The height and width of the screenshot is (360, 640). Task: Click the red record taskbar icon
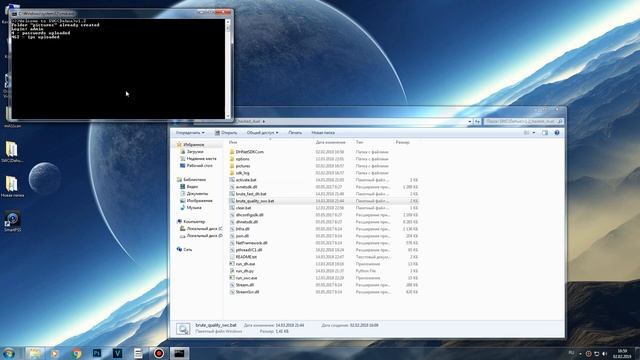[x=159, y=353]
